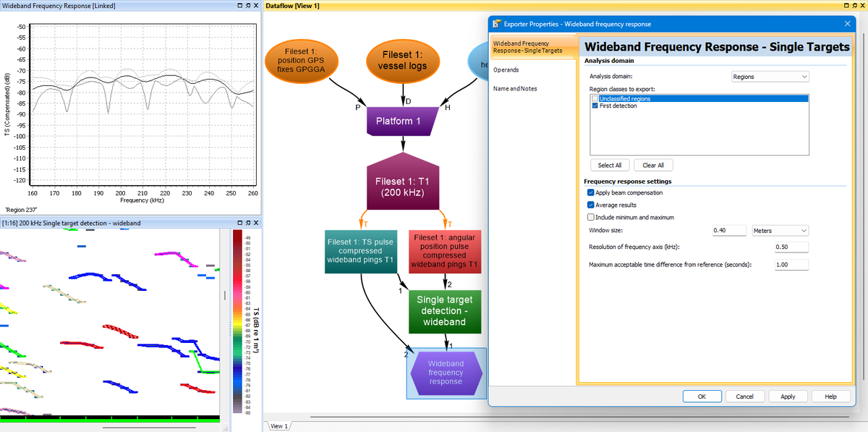Enable Include minimum and maximum
This screenshot has height=432, width=868.
(x=591, y=217)
